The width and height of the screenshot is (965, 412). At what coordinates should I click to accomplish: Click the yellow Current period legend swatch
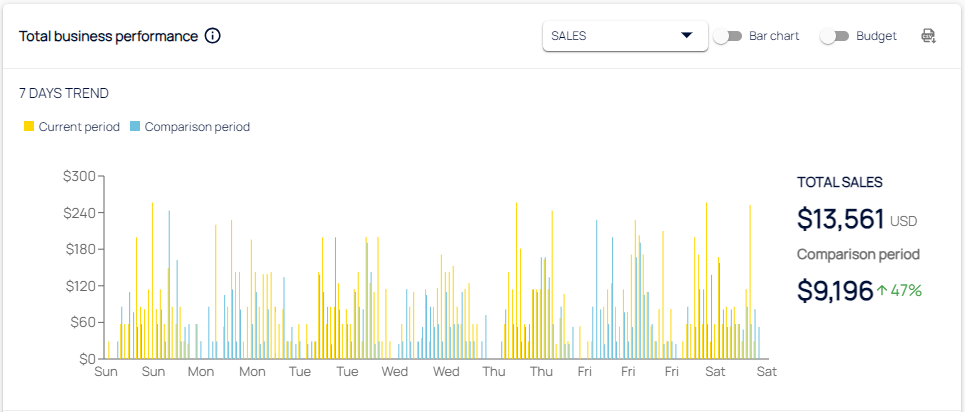pyautogui.click(x=29, y=127)
